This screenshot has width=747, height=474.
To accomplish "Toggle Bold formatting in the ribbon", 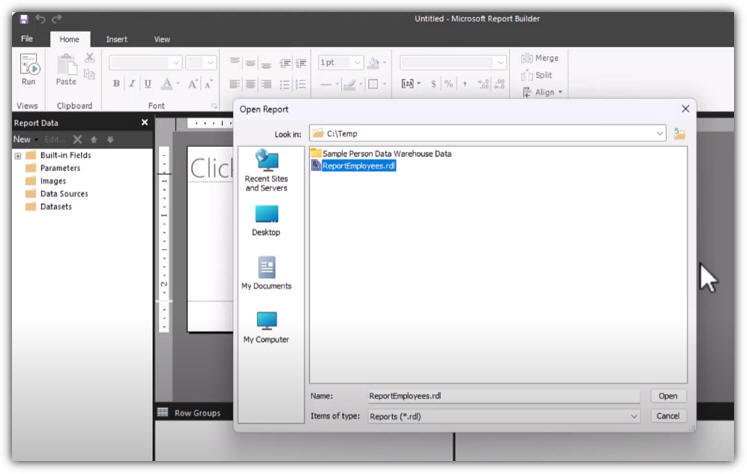I will [116, 84].
